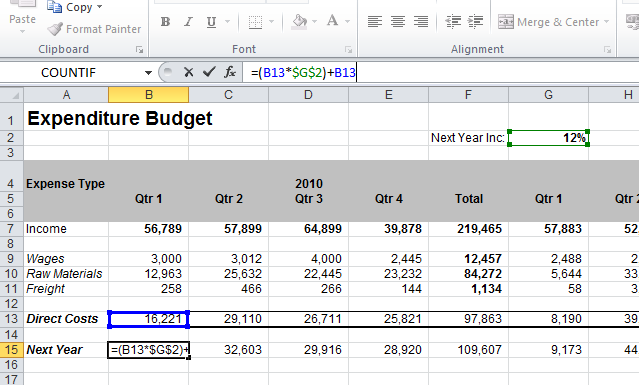
Task: Toggle Bold formatting
Action: click(165, 22)
